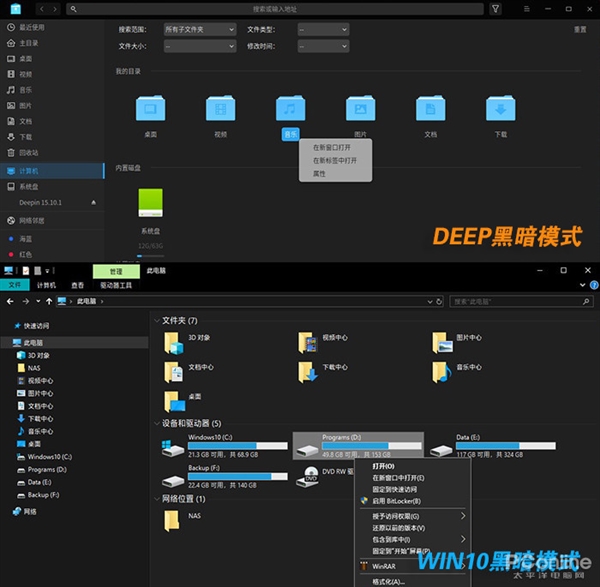The width and height of the screenshot is (600, 587).
Task: Open the 查看 ribbon tab in Explorer
Action: coord(78,285)
